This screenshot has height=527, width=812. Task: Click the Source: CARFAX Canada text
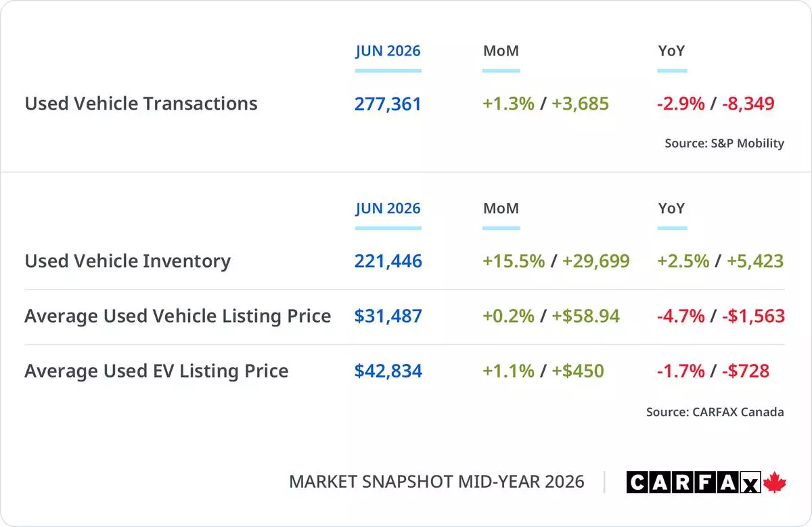(715, 411)
